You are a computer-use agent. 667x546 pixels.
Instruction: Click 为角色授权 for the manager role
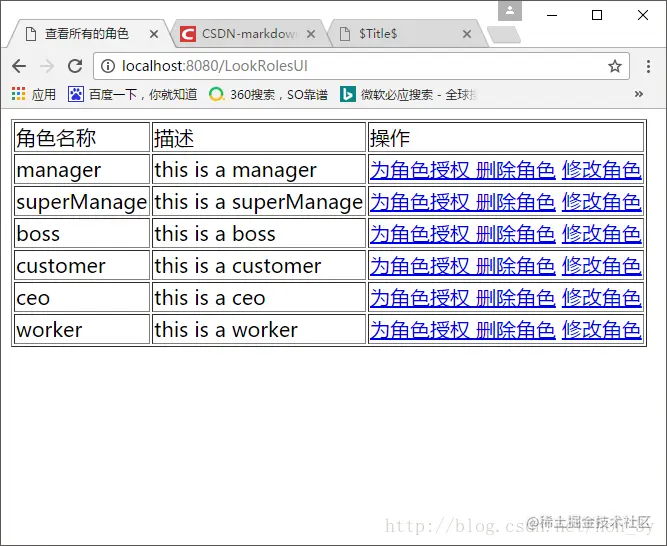tap(419, 170)
